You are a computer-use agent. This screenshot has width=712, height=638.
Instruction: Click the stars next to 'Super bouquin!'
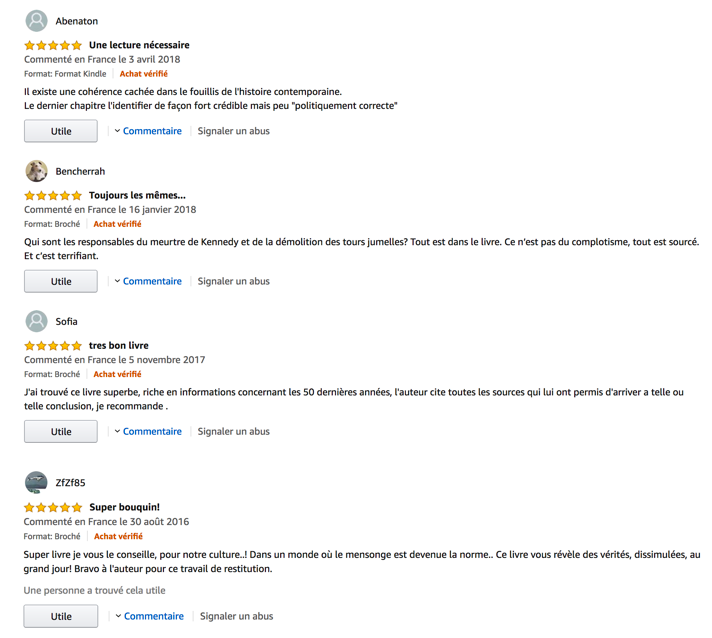tap(53, 507)
